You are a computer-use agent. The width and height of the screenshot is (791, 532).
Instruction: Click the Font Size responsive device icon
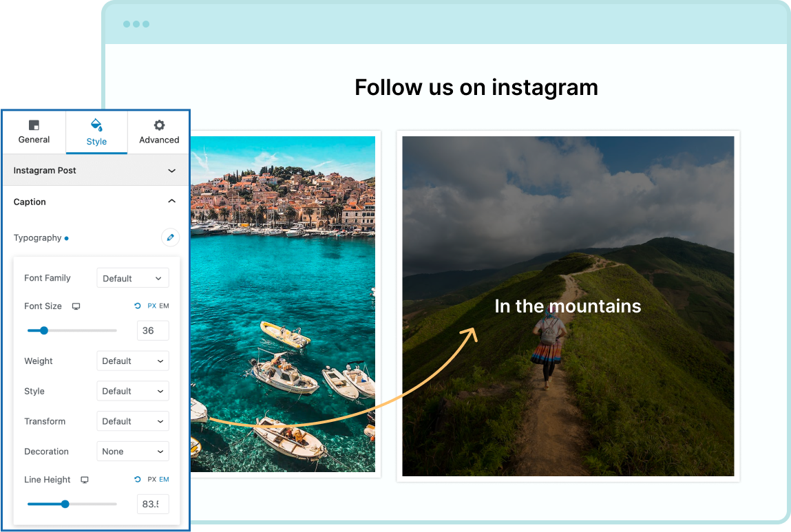(76, 306)
